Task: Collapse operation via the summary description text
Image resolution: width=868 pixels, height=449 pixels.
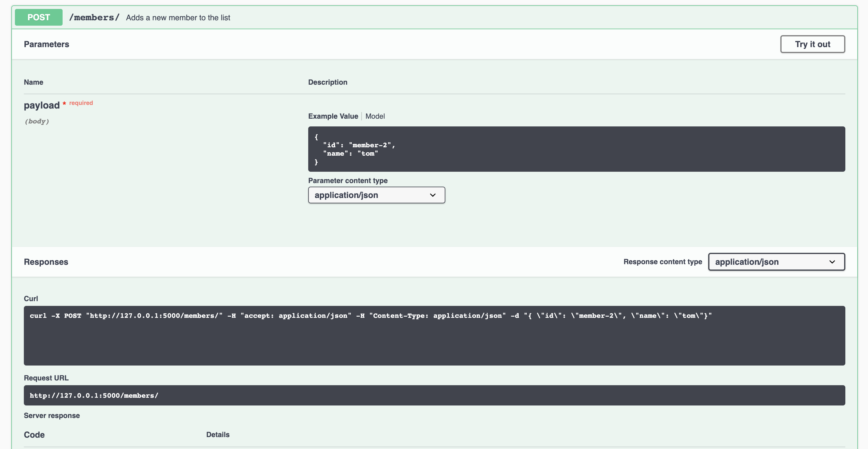Action: (x=178, y=18)
